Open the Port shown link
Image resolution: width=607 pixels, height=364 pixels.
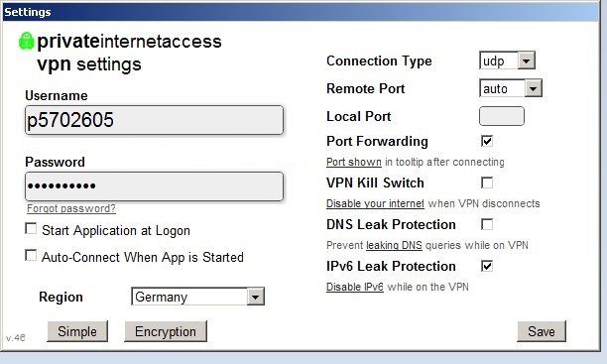(x=354, y=162)
